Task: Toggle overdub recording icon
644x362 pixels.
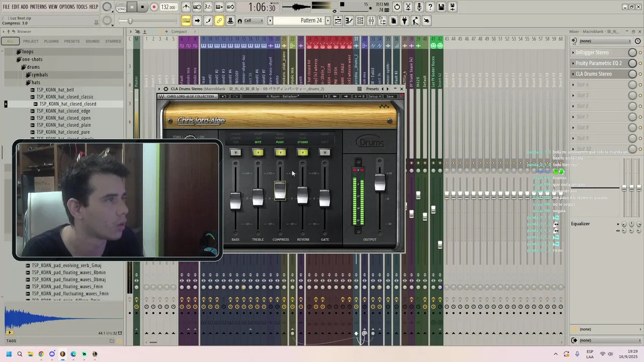Action: pos(219,7)
